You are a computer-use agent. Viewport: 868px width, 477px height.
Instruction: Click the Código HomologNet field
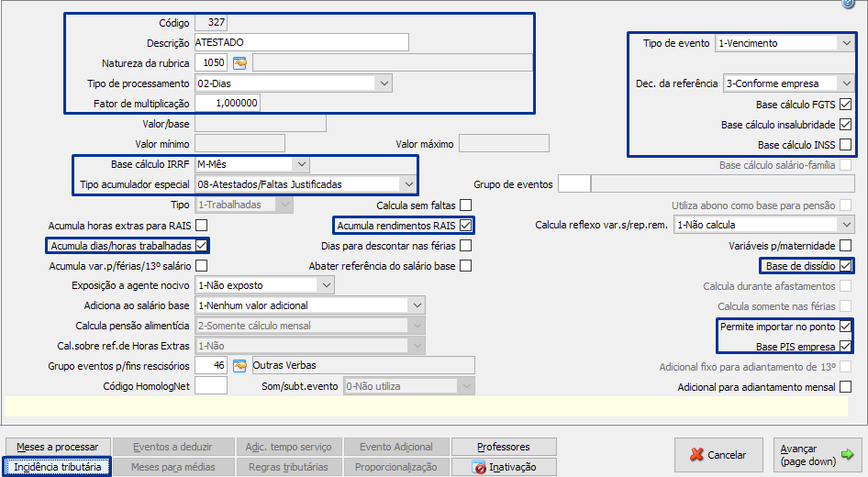(x=211, y=385)
